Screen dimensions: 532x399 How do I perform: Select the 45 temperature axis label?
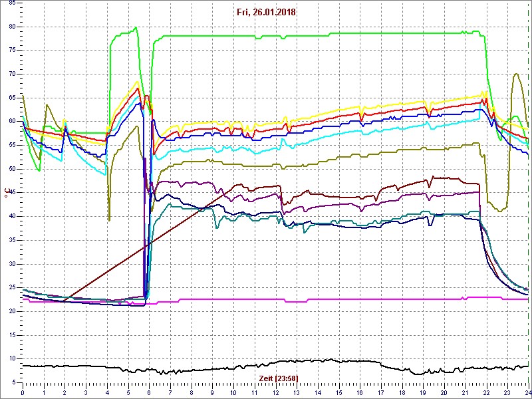tap(12, 193)
